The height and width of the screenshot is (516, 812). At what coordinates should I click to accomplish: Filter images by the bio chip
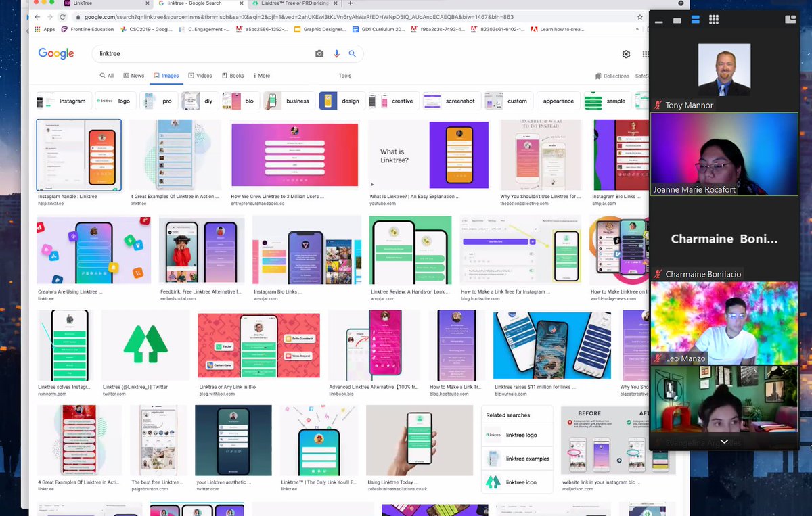point(240,101)
